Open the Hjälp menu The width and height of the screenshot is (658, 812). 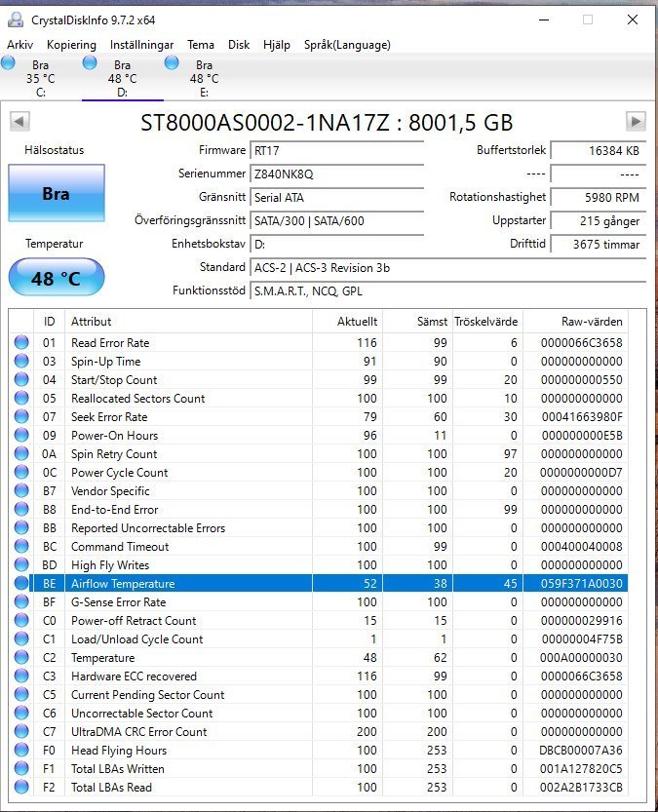(x=277, y=45)
